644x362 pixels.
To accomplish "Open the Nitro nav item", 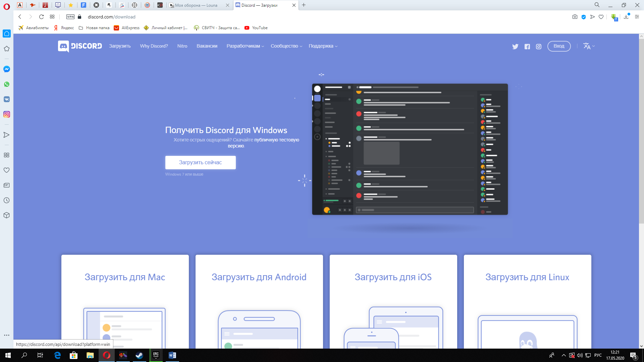I will [x=182, y=46].
